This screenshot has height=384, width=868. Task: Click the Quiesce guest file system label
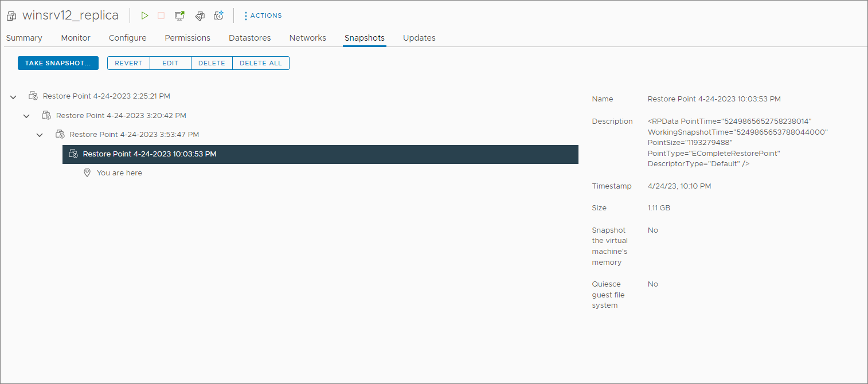(x=608, y=295)
